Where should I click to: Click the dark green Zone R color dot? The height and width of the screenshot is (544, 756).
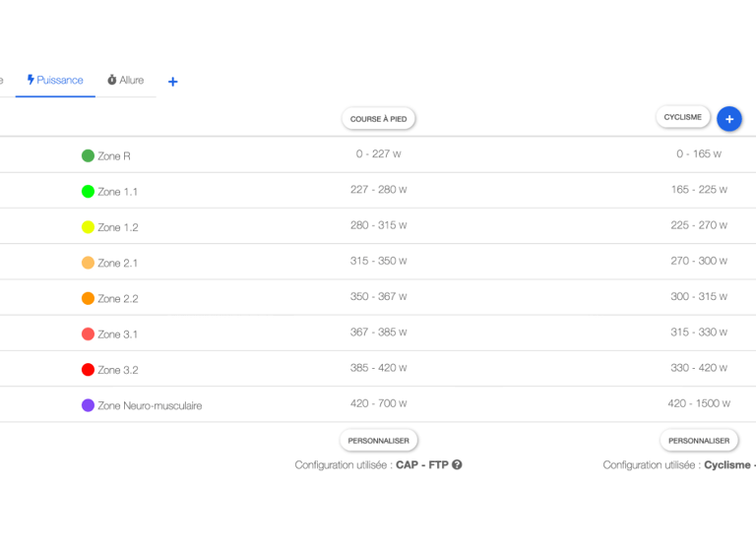88,156
